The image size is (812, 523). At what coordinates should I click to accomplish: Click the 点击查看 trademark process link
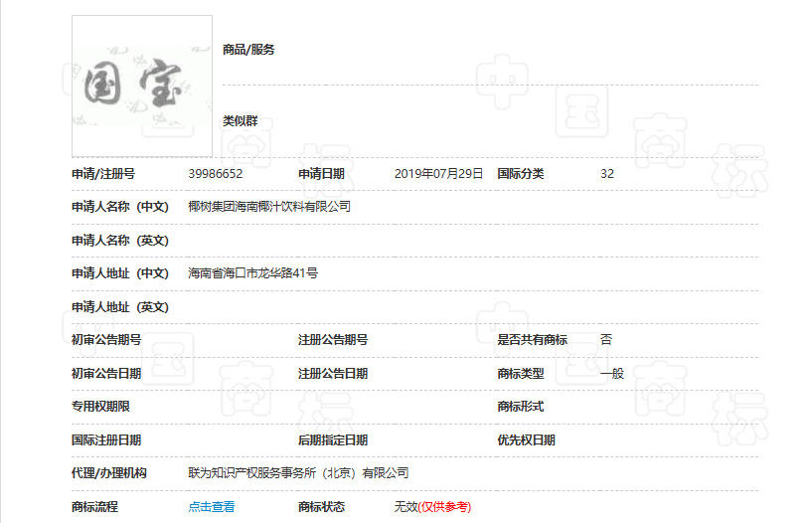coord(212,506)
